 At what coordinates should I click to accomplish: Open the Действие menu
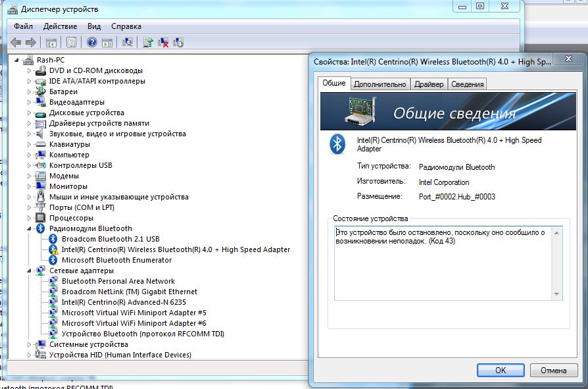point(60,26)
